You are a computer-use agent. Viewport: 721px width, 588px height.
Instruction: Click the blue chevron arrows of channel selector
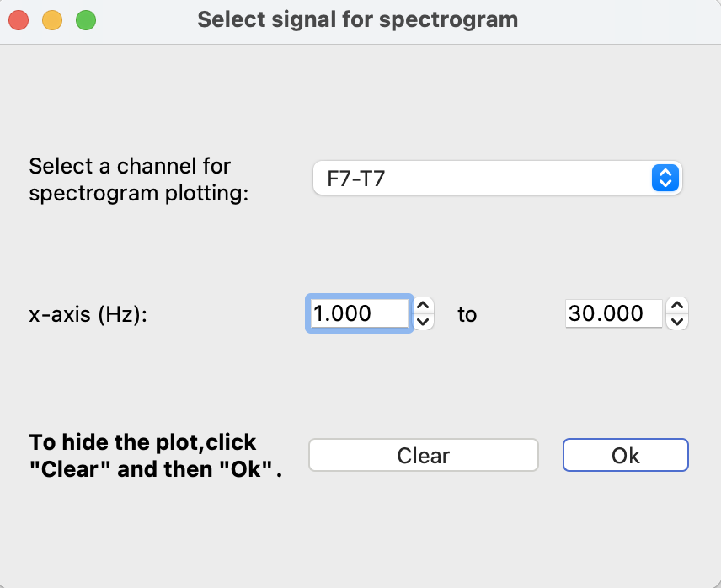[x=665, y=179]
